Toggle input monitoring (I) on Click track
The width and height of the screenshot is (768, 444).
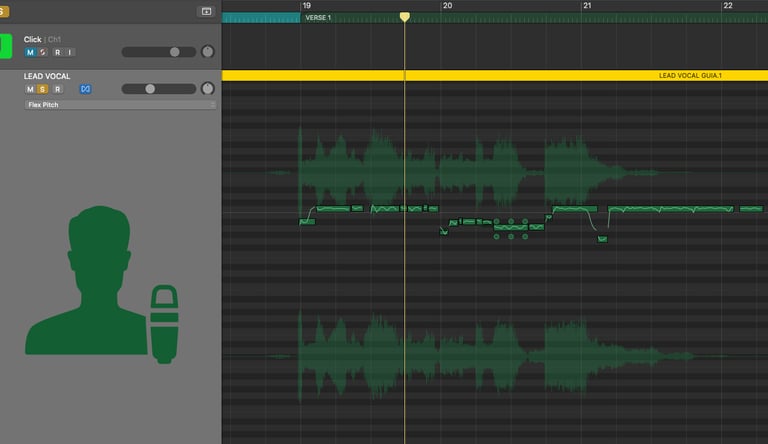70,52
